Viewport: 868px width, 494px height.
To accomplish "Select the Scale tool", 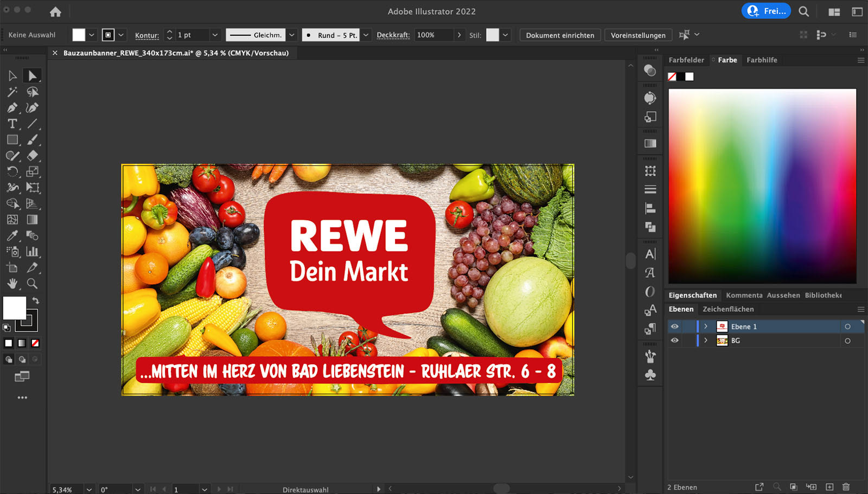I will (33, 171).
